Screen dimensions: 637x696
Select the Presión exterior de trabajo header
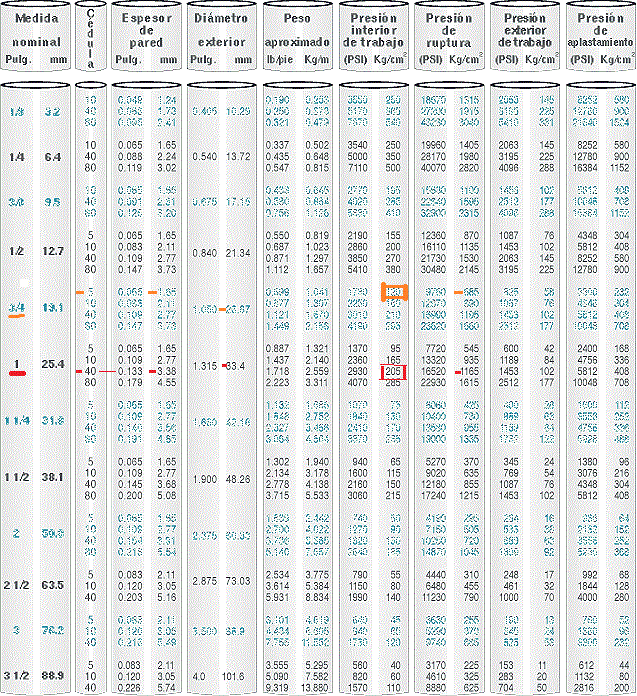pos(525,29)
